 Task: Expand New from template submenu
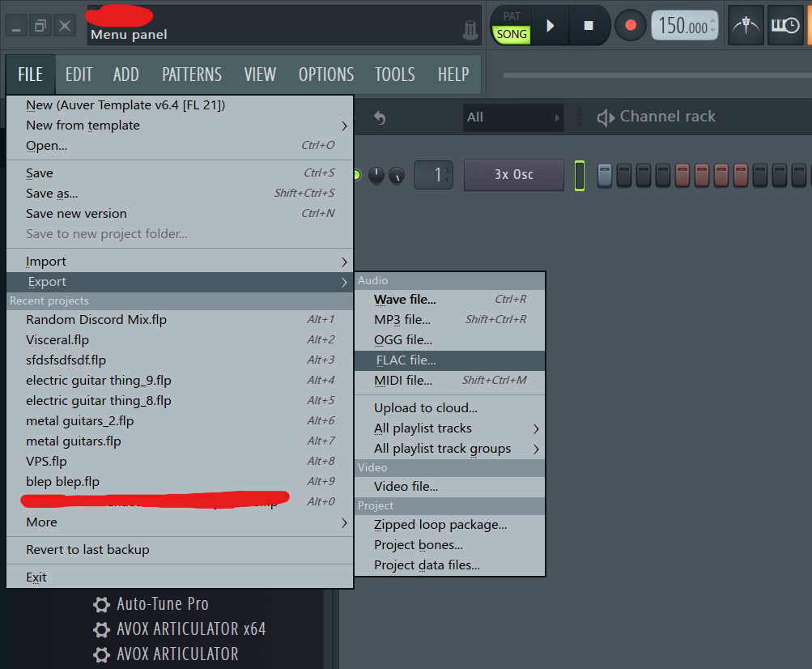coord(181,126)
